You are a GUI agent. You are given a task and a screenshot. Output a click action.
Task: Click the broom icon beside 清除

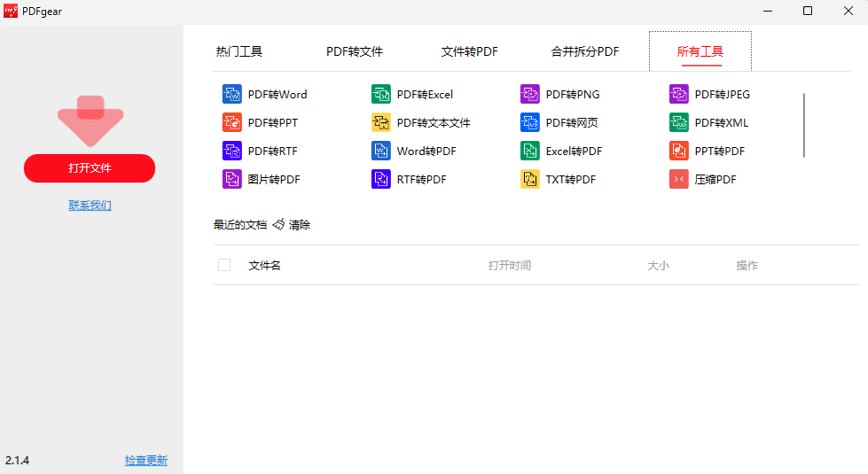(x=278, y=225)
